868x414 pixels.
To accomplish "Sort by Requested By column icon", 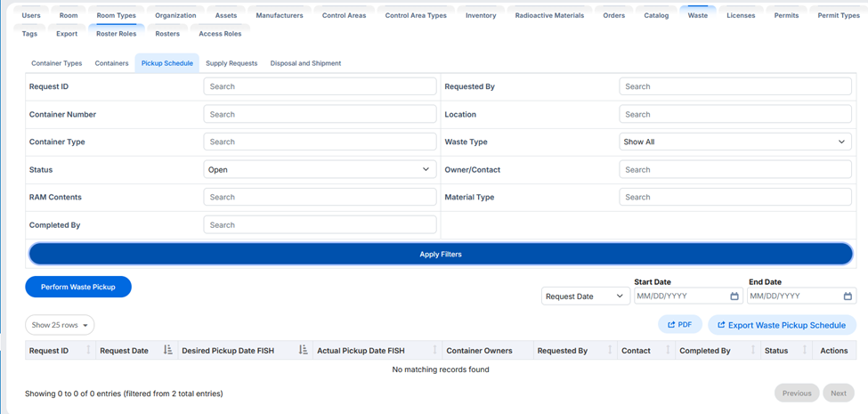I will (610, 351).
